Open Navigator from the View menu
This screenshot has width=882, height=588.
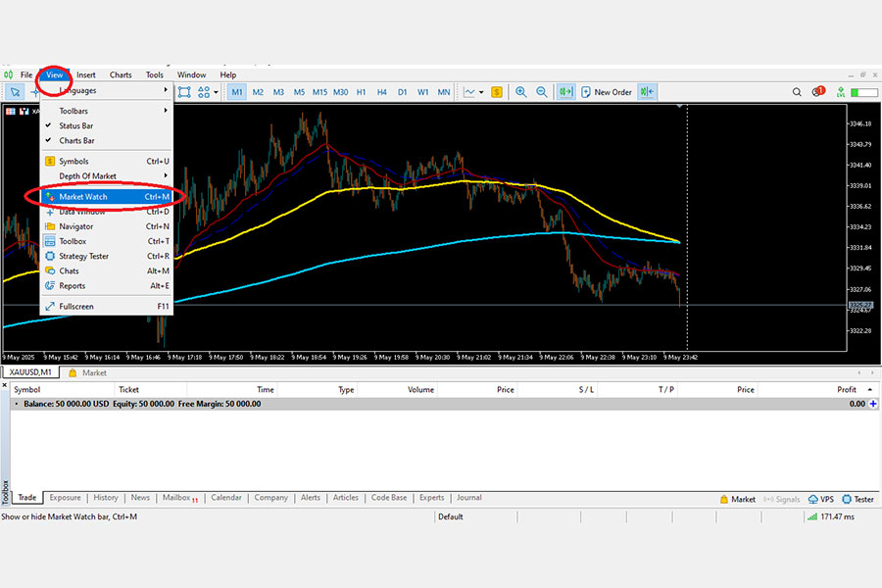pyautogui.click(x=107, y=226)
